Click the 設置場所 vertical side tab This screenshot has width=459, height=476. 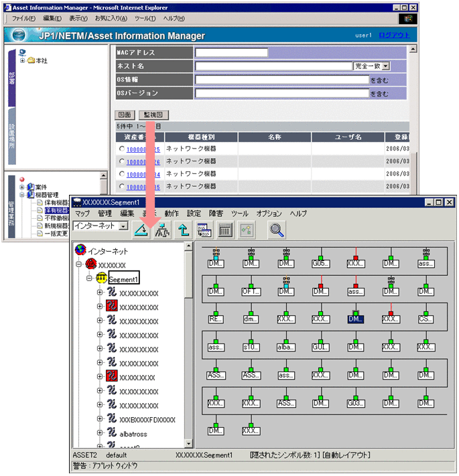(x=12, y=136)
